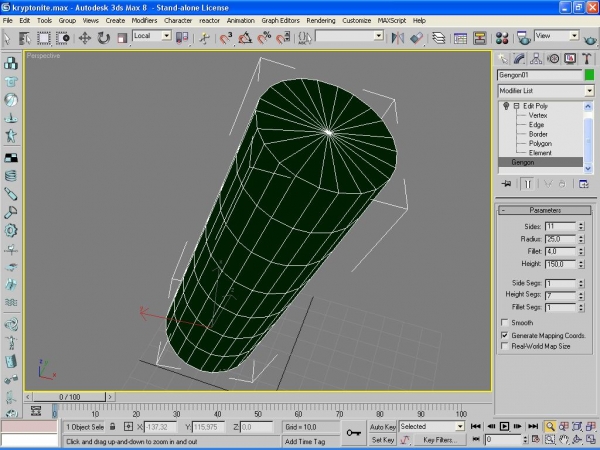The height and width of the screenshot is (450, 600).
Task: Open the Customize menu
Action: pyautogui.click(x=357, y=21)
